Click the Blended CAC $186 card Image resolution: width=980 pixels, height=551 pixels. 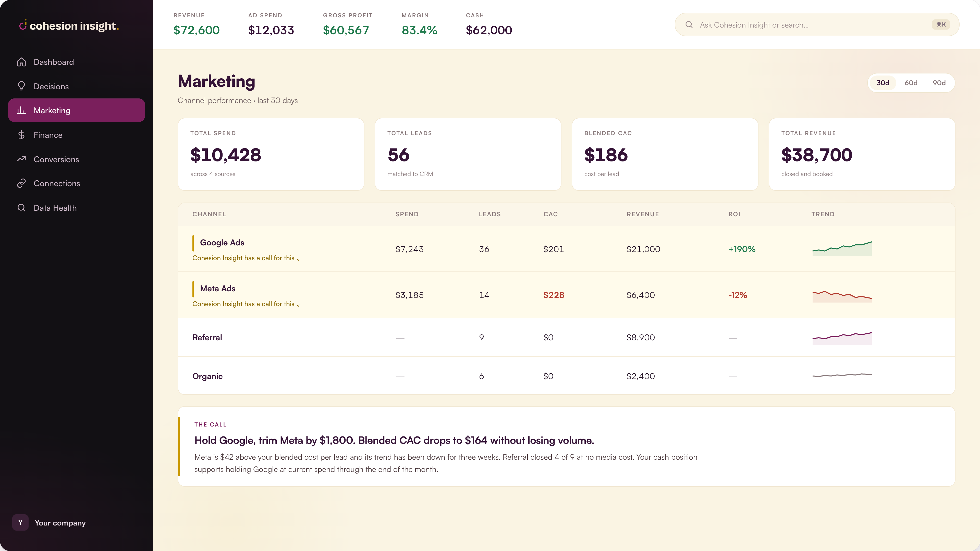pos(665,154)
